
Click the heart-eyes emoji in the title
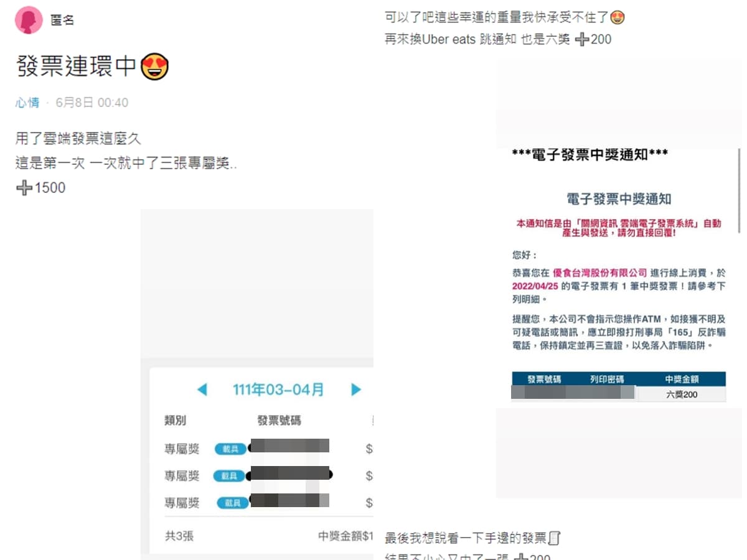155,67
